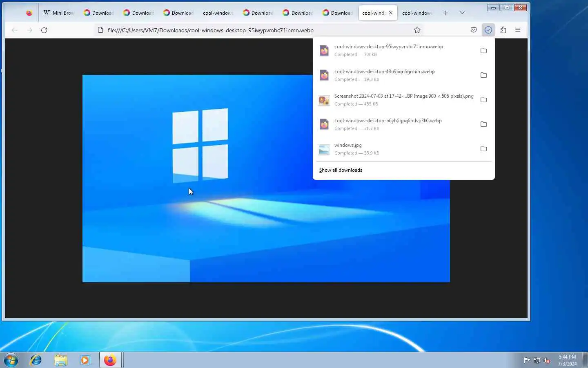The height and width of the screenshot is (368, 588).
Task: Bookmark this page with the star icon
Action: [x=417, y=30]
